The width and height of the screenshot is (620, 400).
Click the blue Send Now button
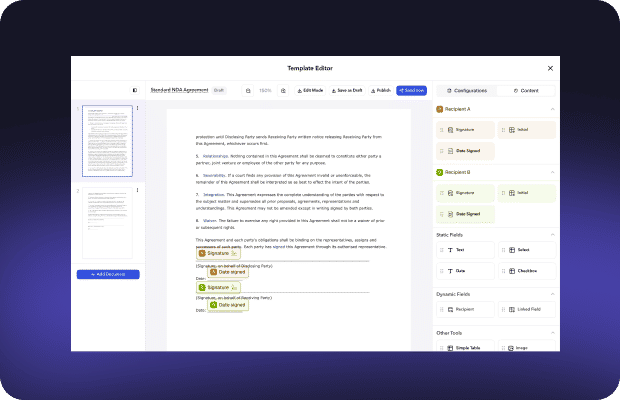[411, 91]
